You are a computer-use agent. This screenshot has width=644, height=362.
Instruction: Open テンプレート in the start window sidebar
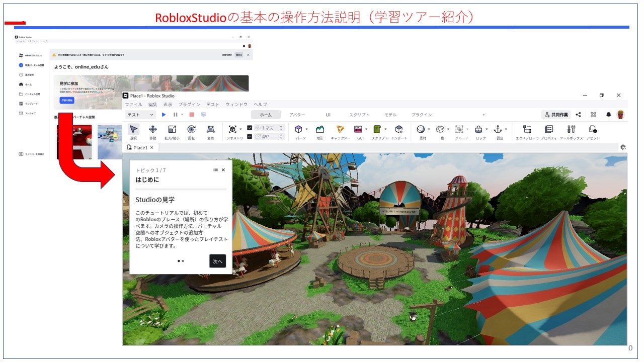28,104
